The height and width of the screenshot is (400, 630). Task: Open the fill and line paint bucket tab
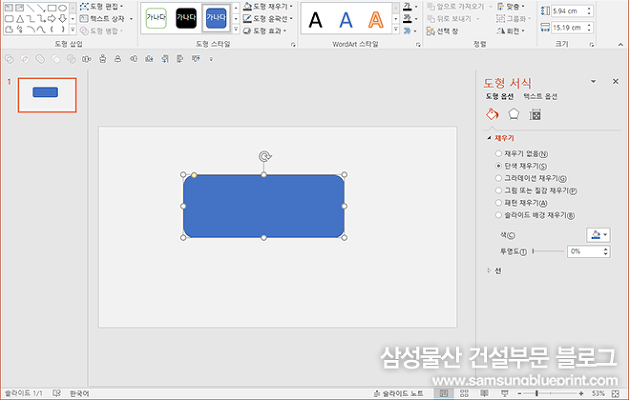pyautogui.click(x=492, y=114)
